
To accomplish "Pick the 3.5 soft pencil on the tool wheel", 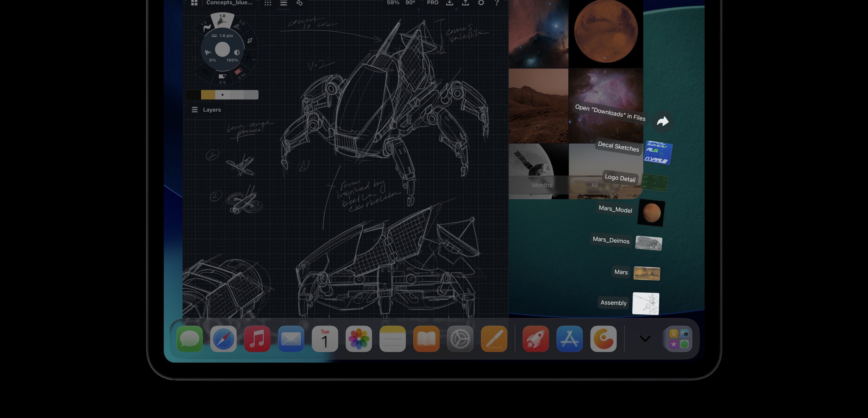I will point(239,24).
